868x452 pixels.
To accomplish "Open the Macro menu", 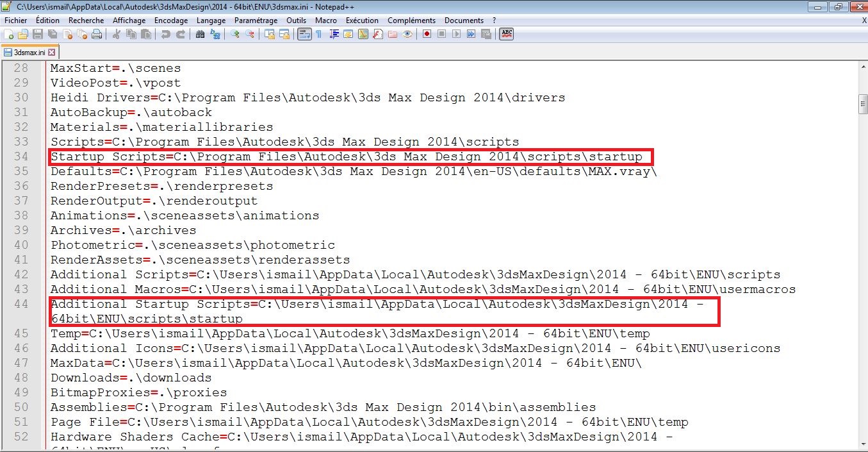I will click(x=326, y=21).
